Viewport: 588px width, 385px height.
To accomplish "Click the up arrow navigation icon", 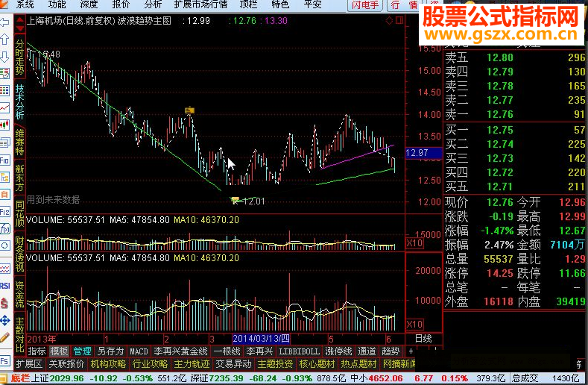I will click(x=5, y=39).
